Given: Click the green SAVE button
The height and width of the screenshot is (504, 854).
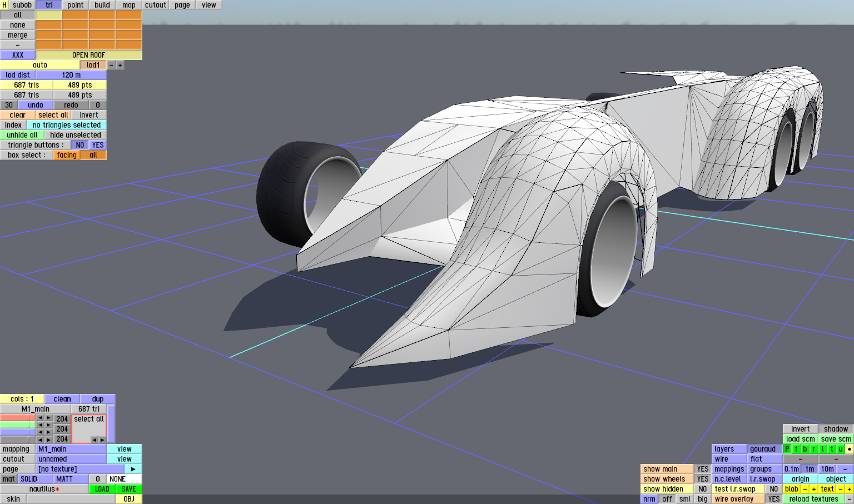Looking at the screenshot, I should pos(129,489).
